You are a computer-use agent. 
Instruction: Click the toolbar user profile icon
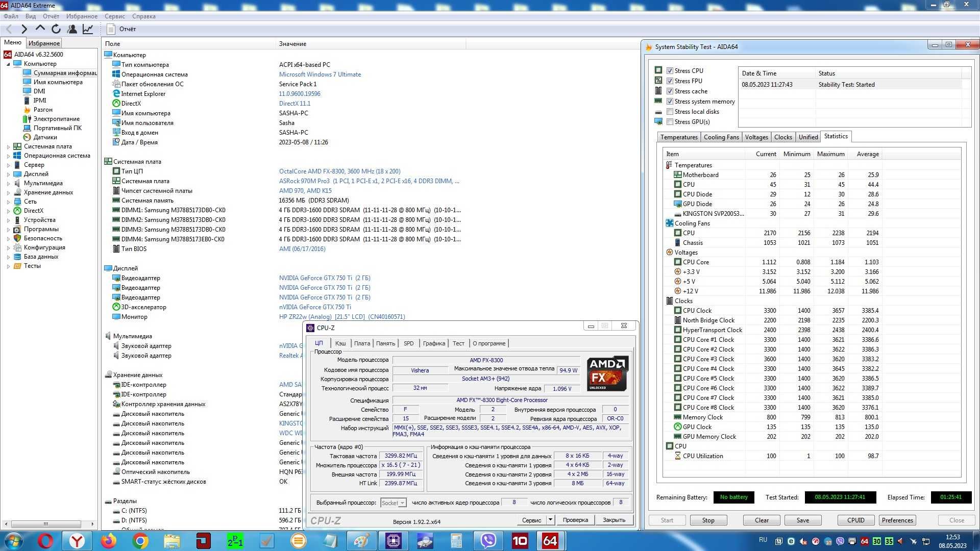click(x=72, y=29)
